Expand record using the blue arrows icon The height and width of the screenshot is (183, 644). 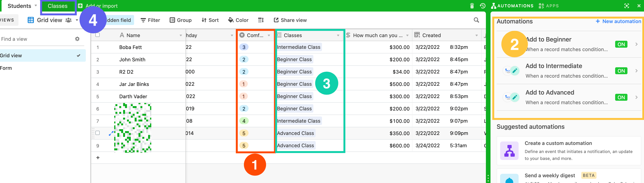pos(111,134)
